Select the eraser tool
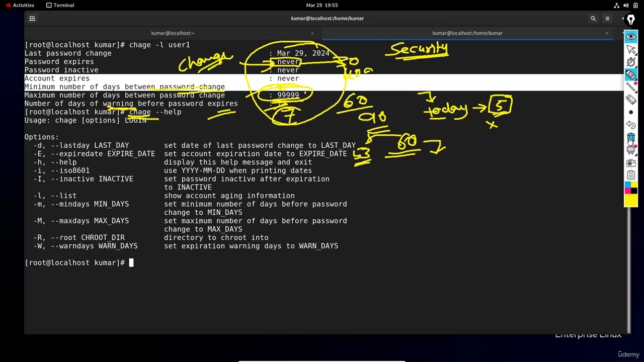This screenshot has height=362, width=644. [631, 100]
